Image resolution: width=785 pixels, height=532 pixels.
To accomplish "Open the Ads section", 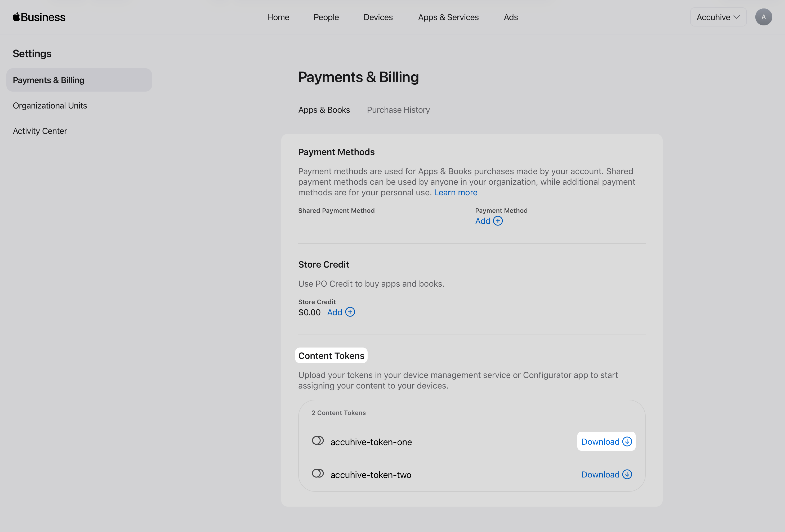I will [x=511, y=17].
